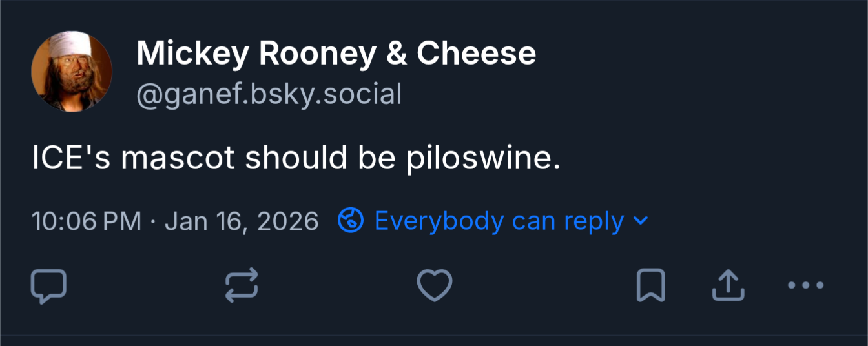This screenshot has width=868, height=346.
Task: Open the author's profile avatar
Action: (72, 72)
